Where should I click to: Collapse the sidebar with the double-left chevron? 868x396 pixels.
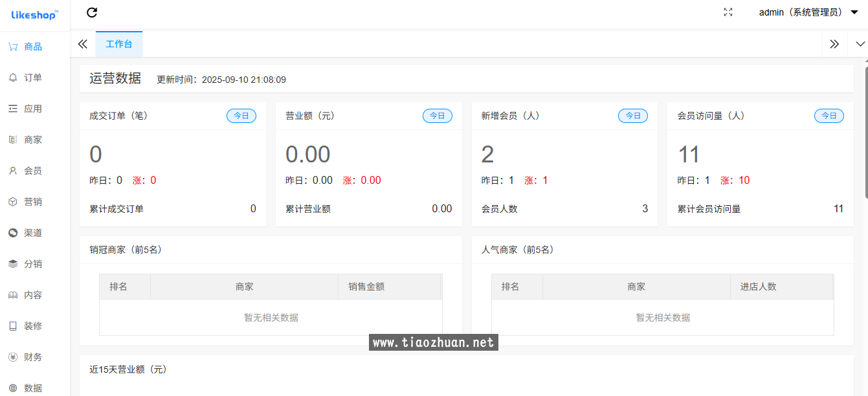[82, 43]
